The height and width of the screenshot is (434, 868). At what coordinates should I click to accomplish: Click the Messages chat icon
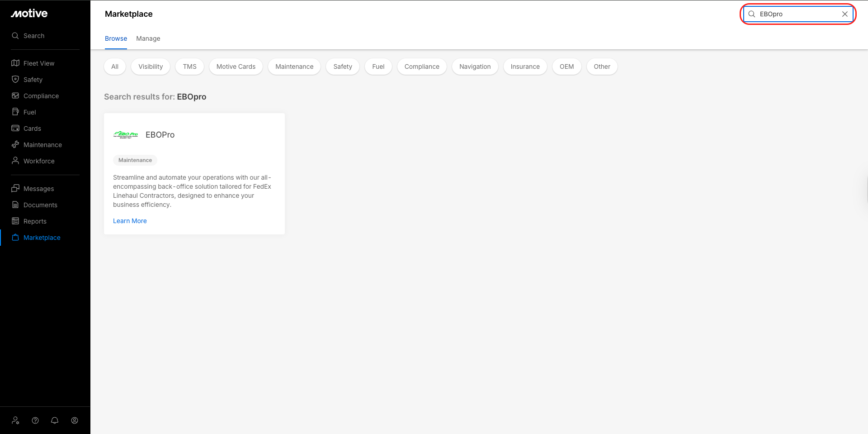(x=15, y=189)
